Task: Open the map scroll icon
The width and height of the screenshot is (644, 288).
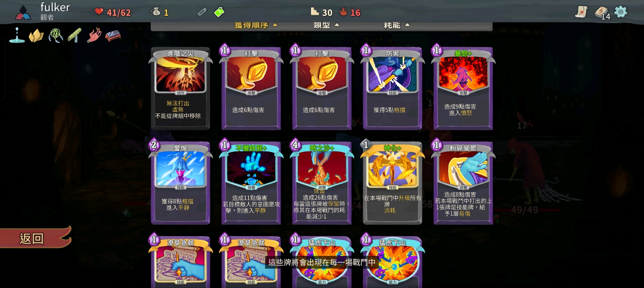Action: [582, 12]
